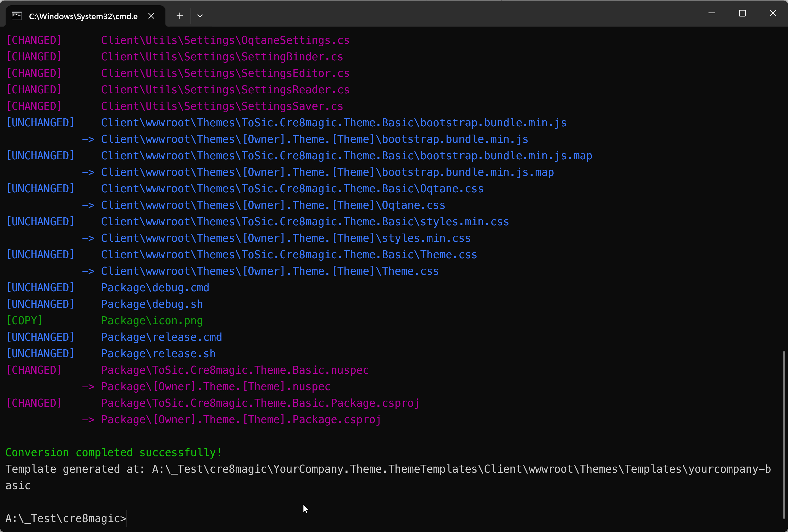Screen dimensions: 788x532
Task: Close the terminal window
Action: coord(773,13)
